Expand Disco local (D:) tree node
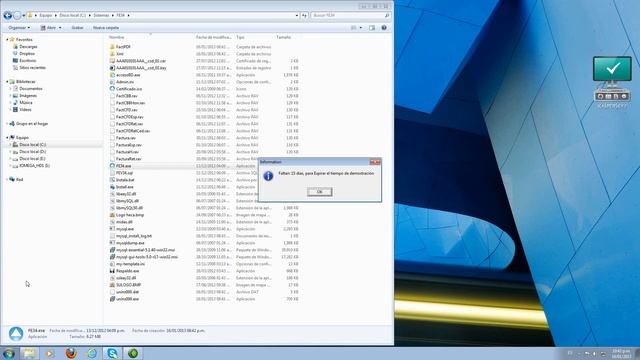640x360 pixels. [x=11, y=151]
